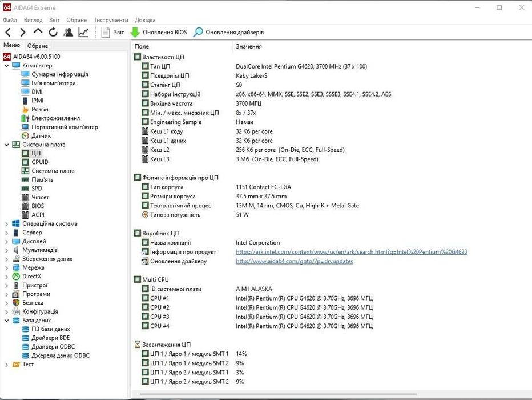Click the Безпека shield icon
532x400 pixels.
(x=16, y=303)
